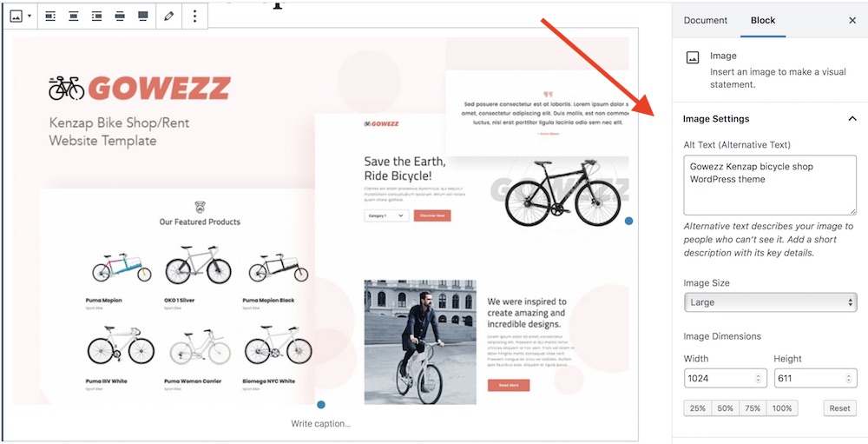This screenshot has width=868, height=444.
Task: Set image size to 50%
Action: (725, 408)
